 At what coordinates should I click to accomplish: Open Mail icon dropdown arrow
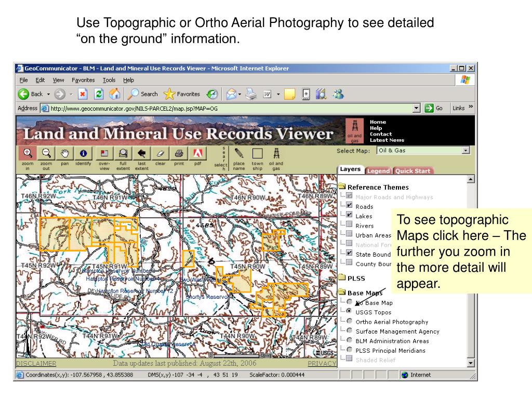coord(240,94)
